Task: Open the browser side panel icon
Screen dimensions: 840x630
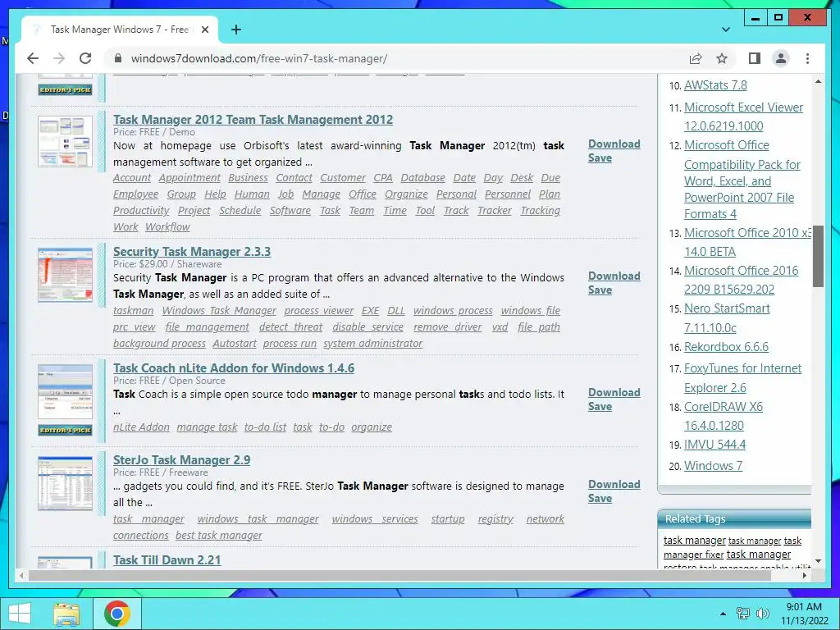Action: coord(755,58)
